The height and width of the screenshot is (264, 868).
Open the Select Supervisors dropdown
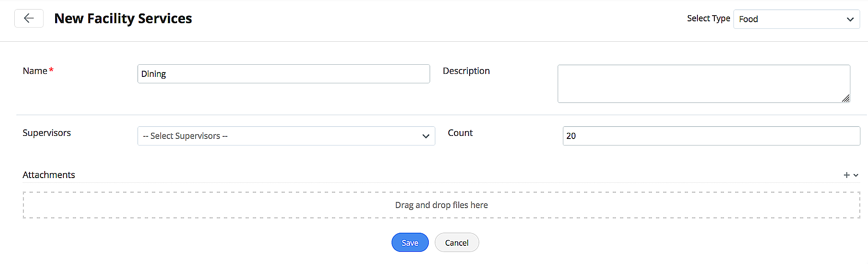[x=286, y=136]
